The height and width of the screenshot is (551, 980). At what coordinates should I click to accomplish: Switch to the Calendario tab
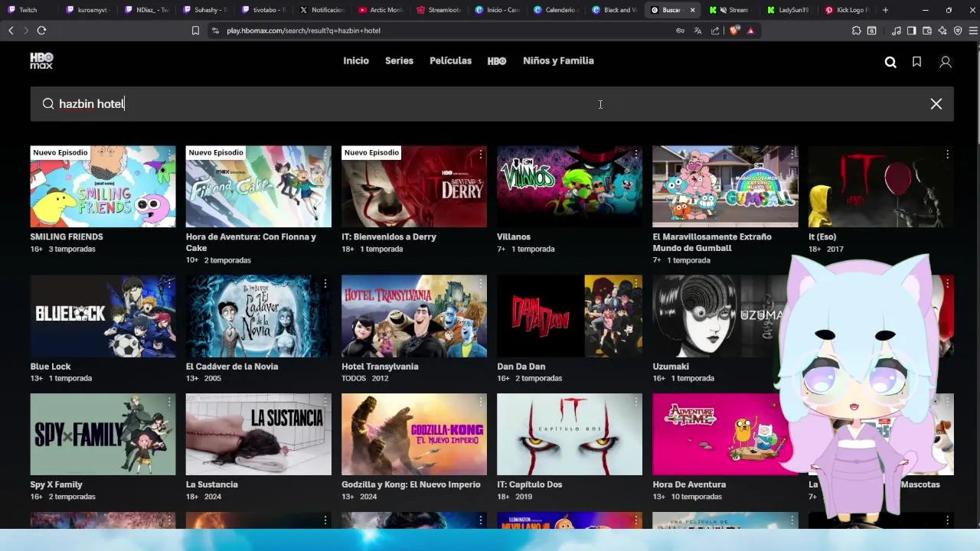pos(557,10)
